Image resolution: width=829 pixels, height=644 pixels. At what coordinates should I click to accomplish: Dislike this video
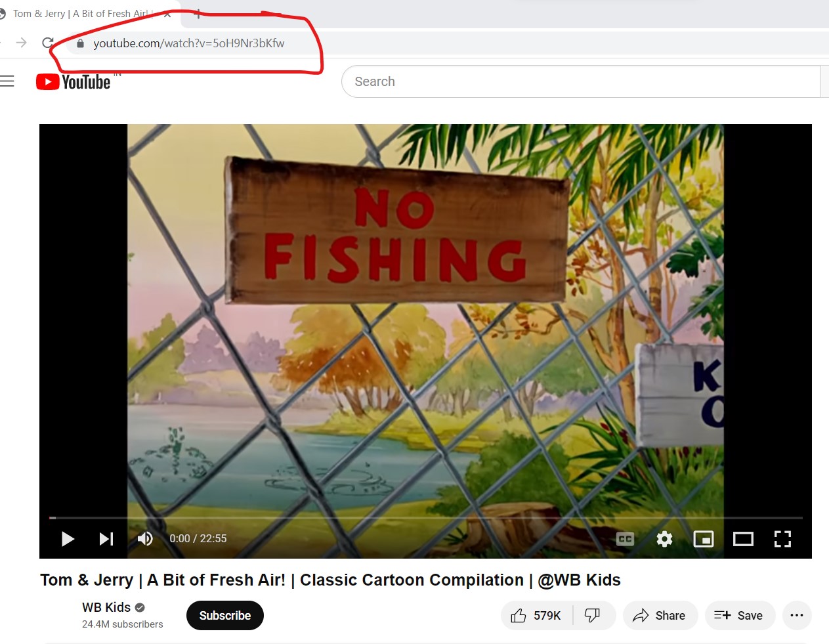593,615
